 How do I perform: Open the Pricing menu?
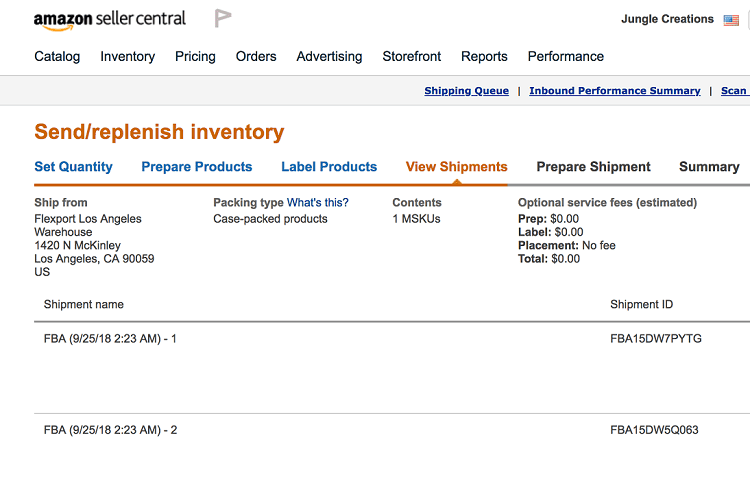coord(195,56)
